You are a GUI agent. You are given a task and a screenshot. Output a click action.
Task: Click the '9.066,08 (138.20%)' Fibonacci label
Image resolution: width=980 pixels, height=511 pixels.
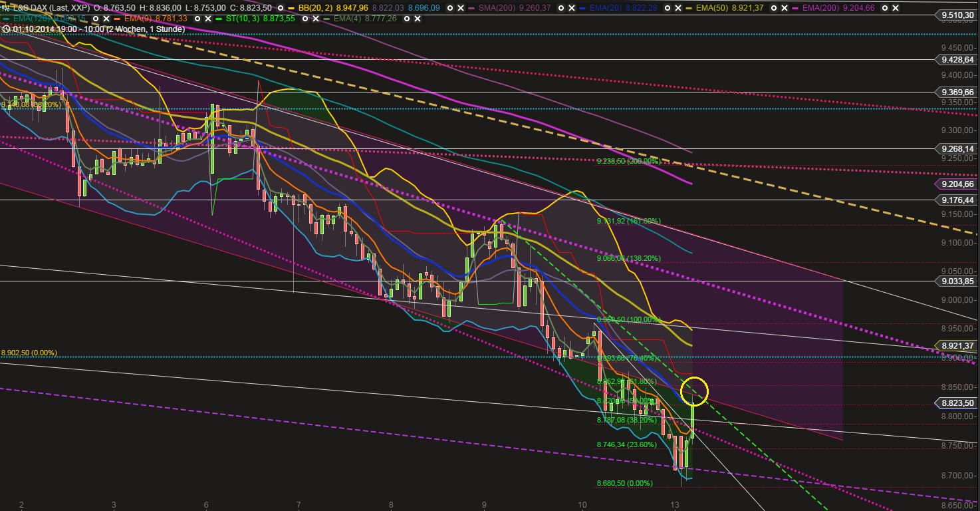coord(628,258)
